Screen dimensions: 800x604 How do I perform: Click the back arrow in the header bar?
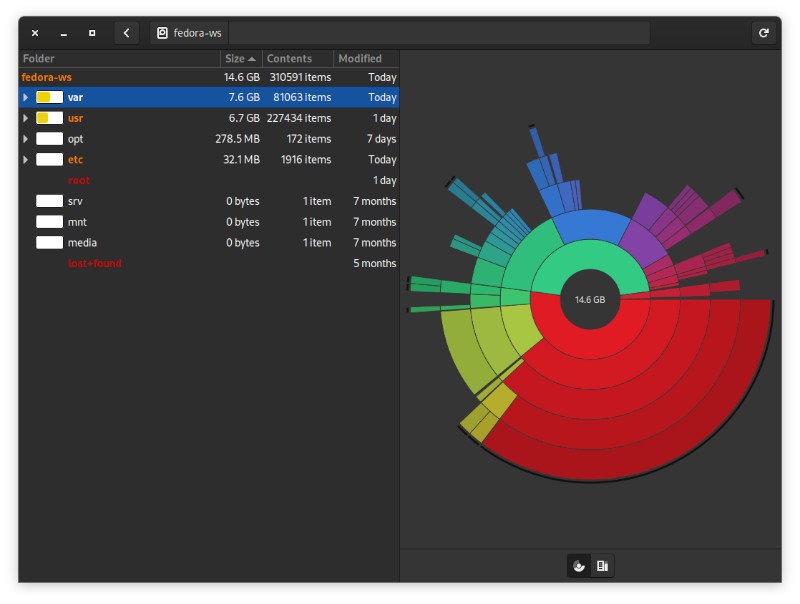pos(126,32)
